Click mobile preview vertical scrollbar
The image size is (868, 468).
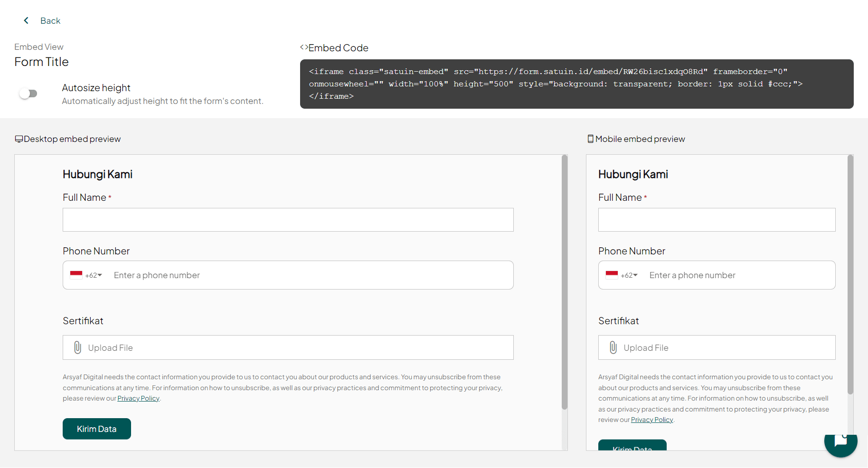click(x=850, y=274)
